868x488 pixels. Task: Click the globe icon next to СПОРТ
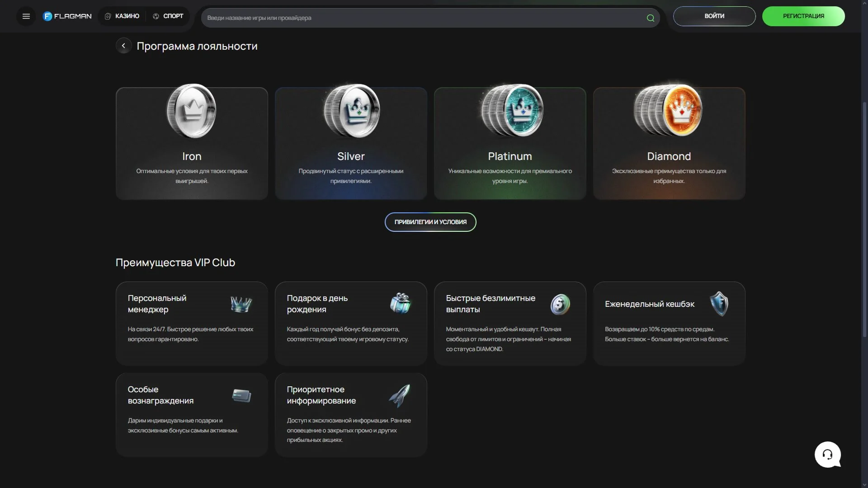pyautogui.click(x=156, y=16)
